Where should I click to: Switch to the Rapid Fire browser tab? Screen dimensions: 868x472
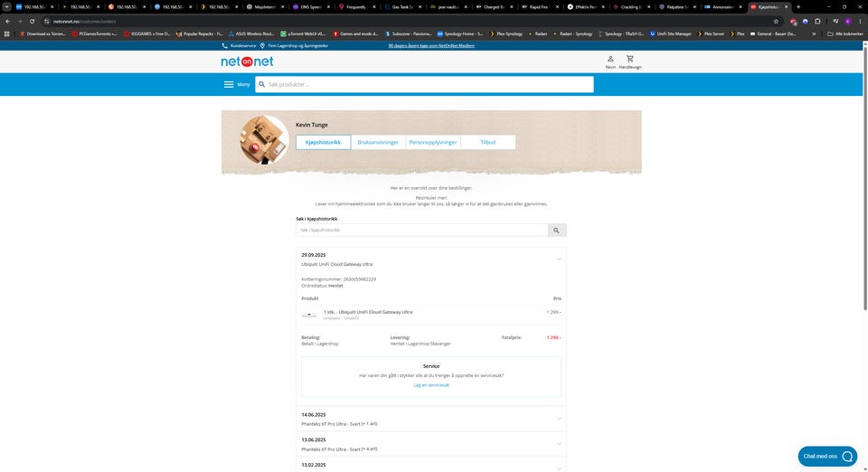[x=541, y=6]
